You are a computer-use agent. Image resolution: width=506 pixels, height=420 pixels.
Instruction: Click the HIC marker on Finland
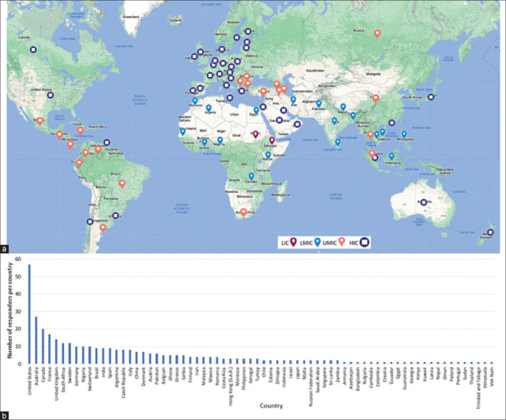click(248, 31)
